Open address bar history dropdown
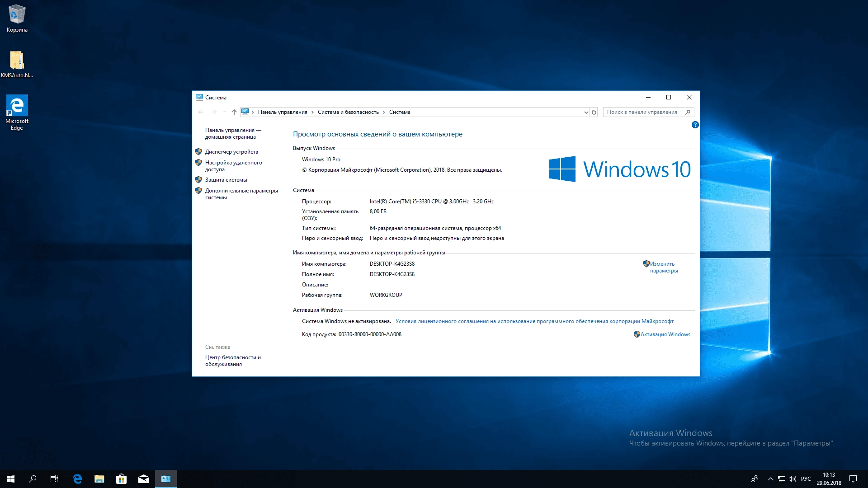This screenshot has width=868, height=488. [x=586, y=113]
